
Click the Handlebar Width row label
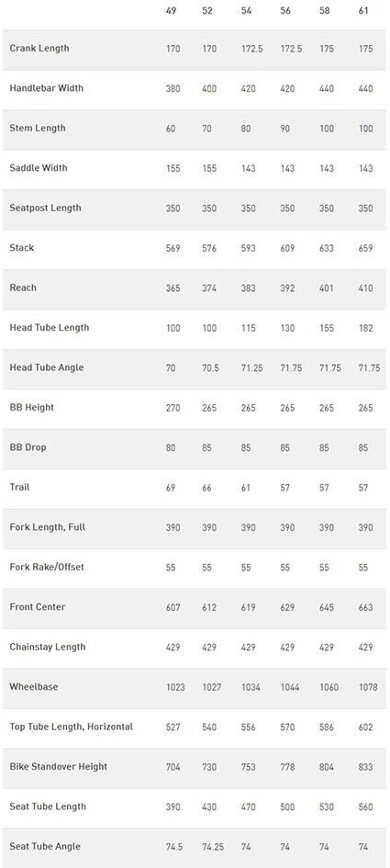click(x=47, y=88)
